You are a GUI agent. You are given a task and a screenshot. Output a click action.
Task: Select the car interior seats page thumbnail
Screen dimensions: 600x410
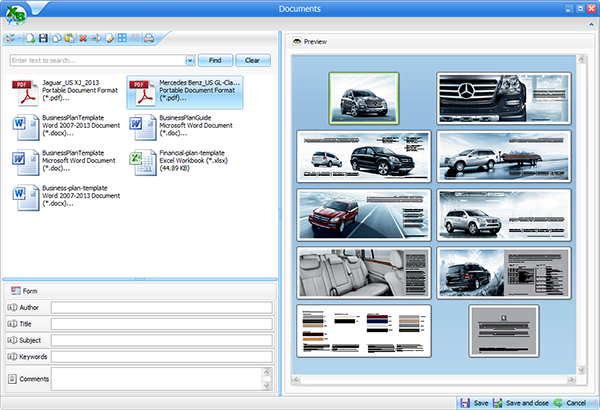click(364, 272)
